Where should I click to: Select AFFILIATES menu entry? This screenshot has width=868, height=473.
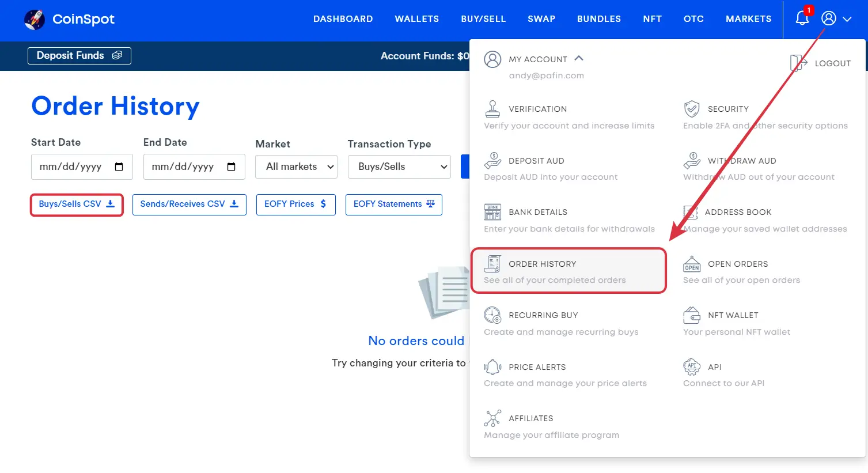pyautogui.click(x=530, y=418)
